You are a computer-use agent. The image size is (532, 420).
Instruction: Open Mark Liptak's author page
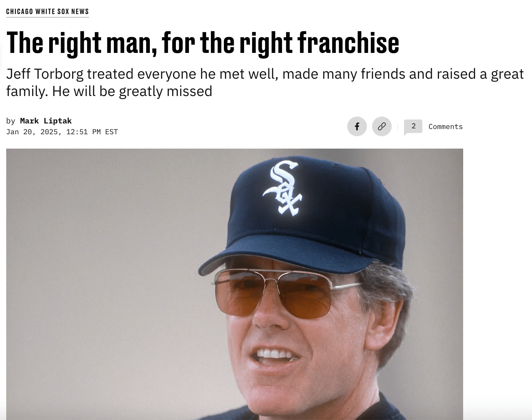click(46, 121)
